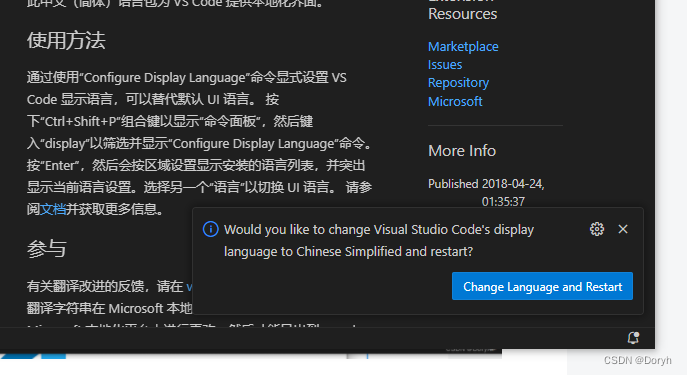Click the 01:35:37 publish time text
This screenshot has height=375, width=687.
pyautogui.click(x=503, y=202)
